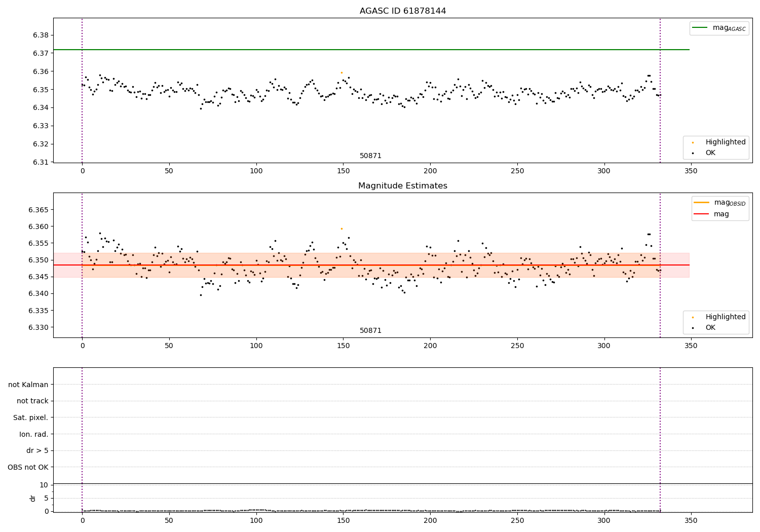This screenshot has height=532, width=760.
Task: Click the 'dr > 5' y-axis label
Action: tap(37, 450)
